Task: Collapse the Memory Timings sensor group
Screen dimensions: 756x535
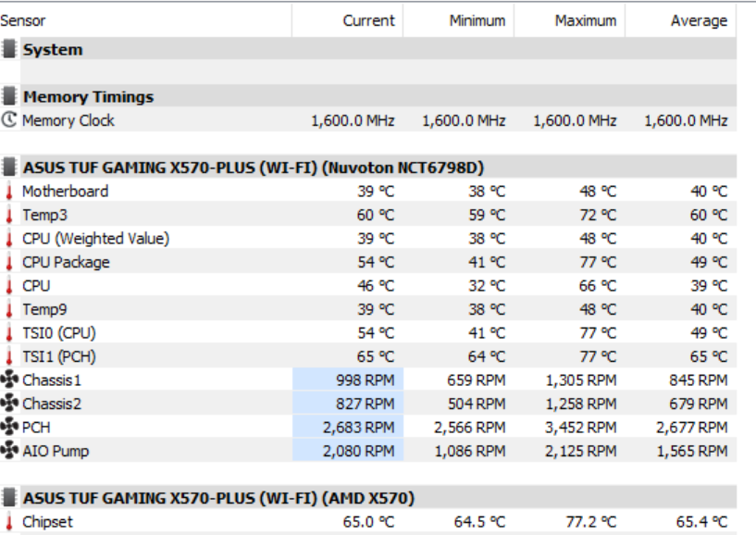Action: coord(368,96)
